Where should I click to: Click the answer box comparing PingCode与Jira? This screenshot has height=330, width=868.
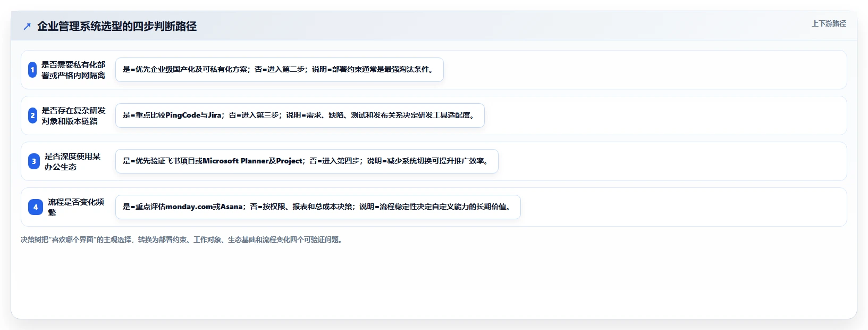pos(300,115)
